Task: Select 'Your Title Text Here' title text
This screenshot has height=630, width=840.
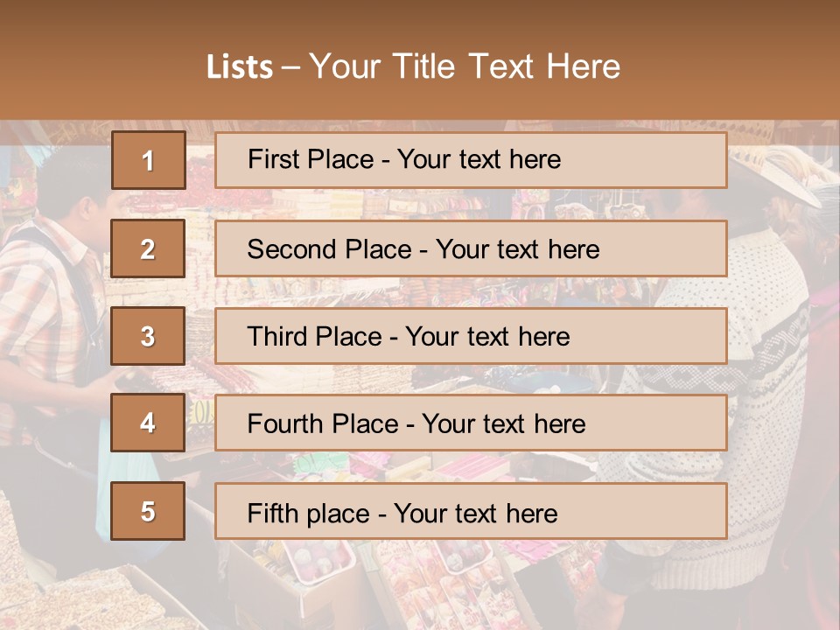Action: 465,67
